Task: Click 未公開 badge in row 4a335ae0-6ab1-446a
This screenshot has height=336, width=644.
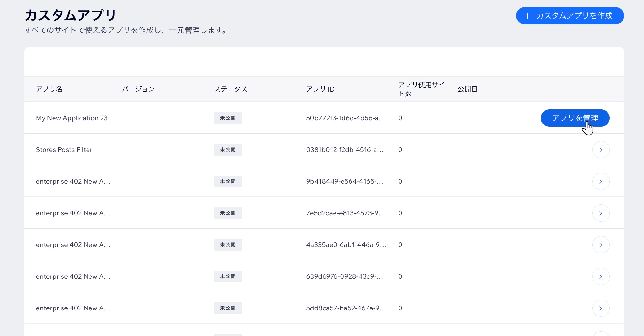Action: (228, 245)
